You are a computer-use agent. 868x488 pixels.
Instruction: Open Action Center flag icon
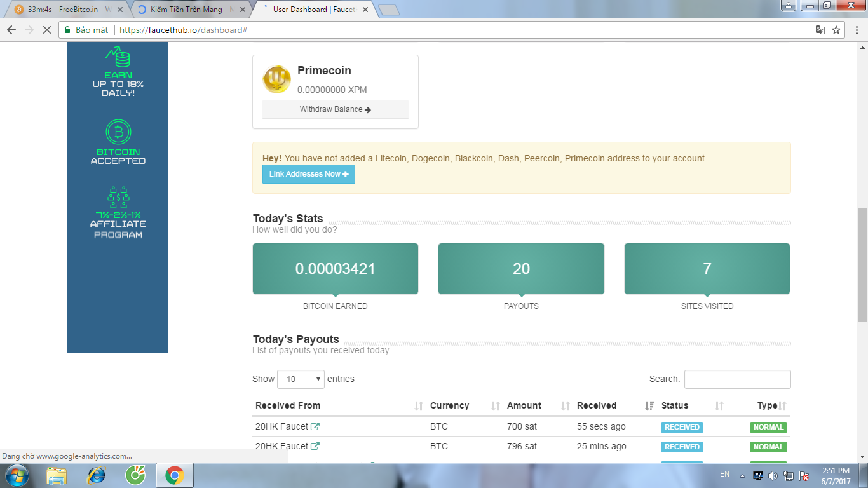[x=804, y=475]
